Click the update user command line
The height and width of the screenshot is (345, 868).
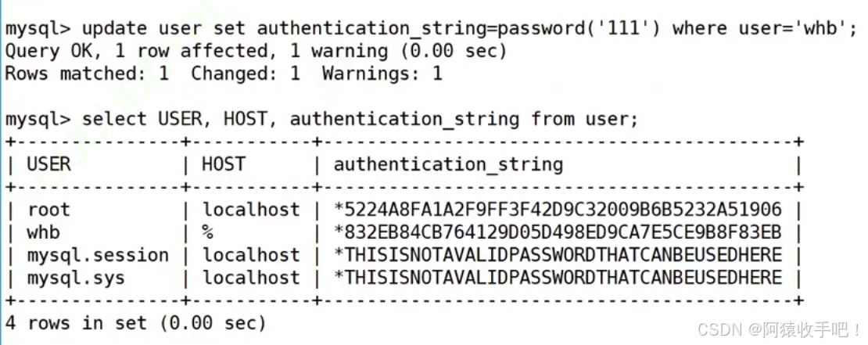(x=431, y=29)
